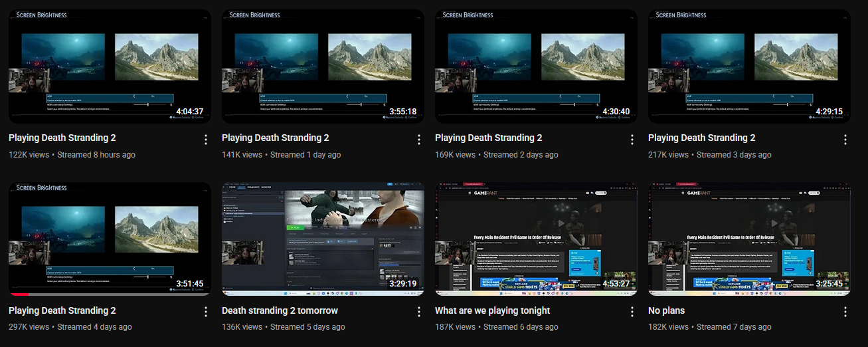Click '136K views • Streamed 5 days ago' text
Viewport: 868px width, 347px height.
284,327
